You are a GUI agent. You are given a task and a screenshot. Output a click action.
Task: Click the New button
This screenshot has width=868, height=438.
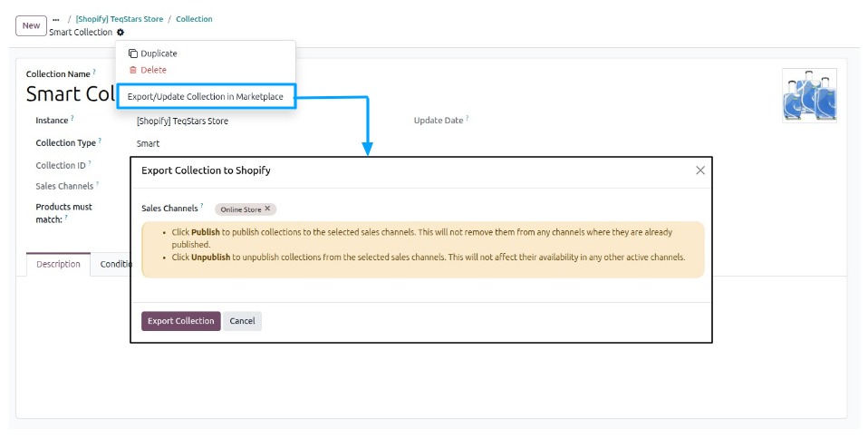click(x=31, y=25)
